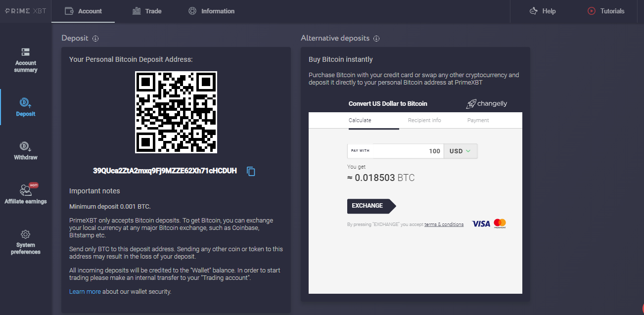Viewport: 644px width, 315px height.
Task: Go to Withdraw in sidebar
Action: tap(26, 150)
